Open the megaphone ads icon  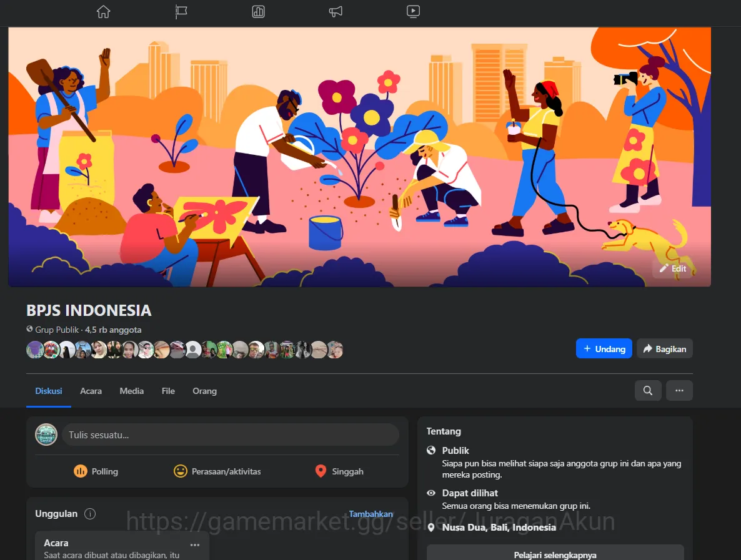(336, 11)
